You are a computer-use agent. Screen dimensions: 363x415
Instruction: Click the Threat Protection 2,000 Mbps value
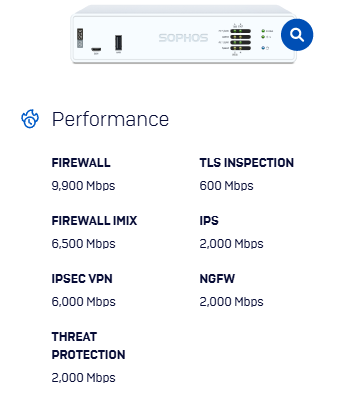coord(83,378)
